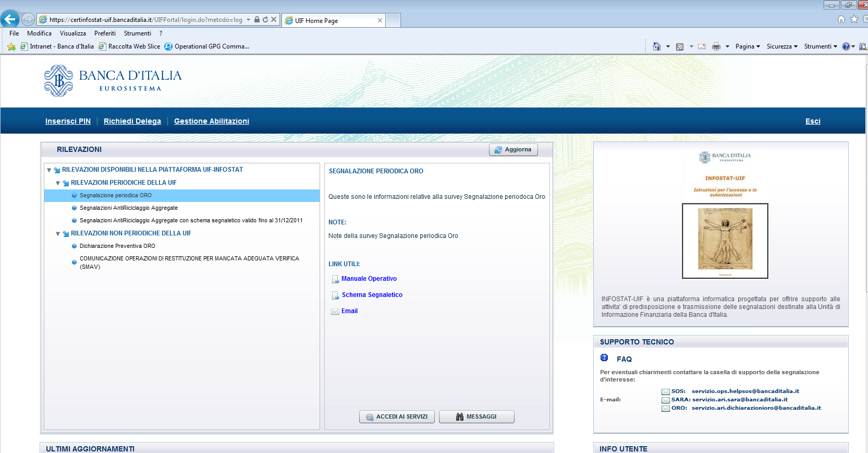Image resolution: width=868 pixels, height=453 pixels.
Task: Open the ? help menu
Action: click(161, 33)
